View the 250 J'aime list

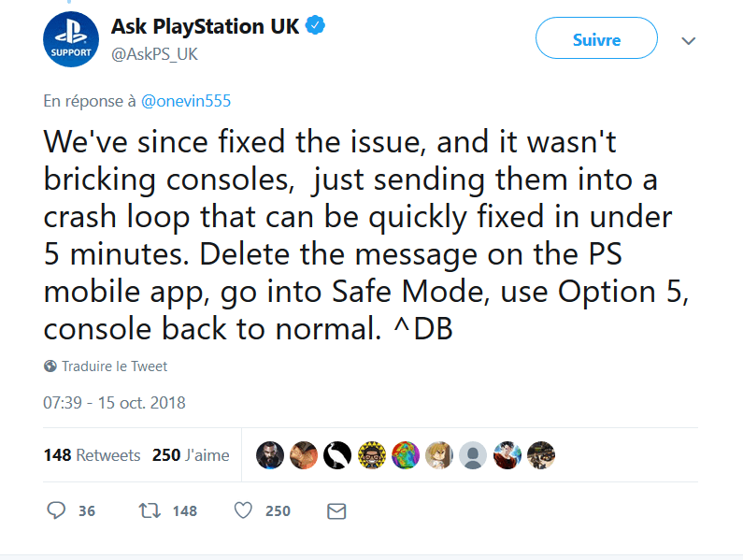click(x=191, y=455)
